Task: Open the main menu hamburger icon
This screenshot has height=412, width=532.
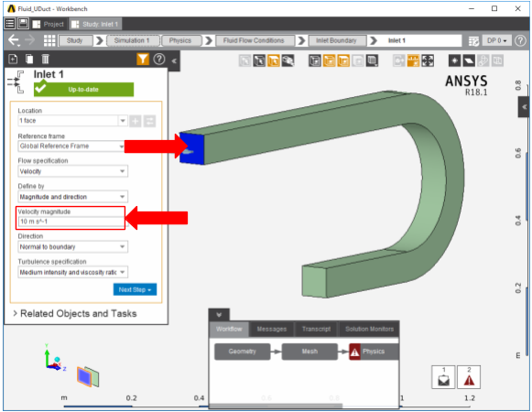Action: (x=10, y=24)
